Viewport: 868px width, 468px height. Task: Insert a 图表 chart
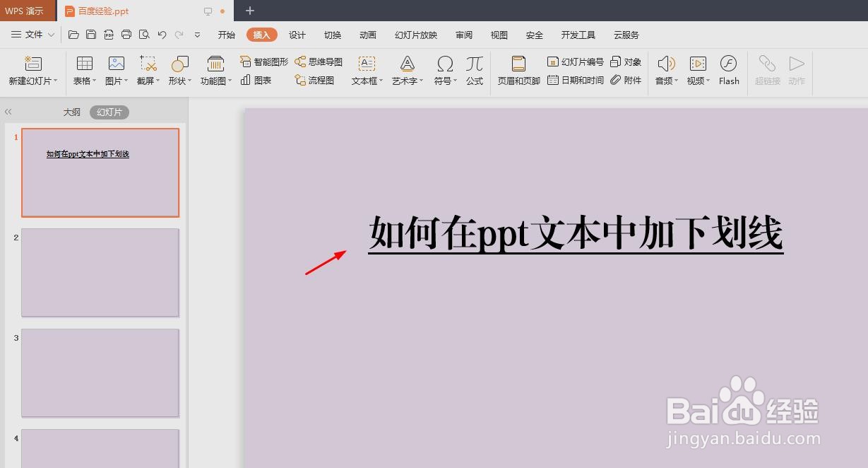(256, 81)
